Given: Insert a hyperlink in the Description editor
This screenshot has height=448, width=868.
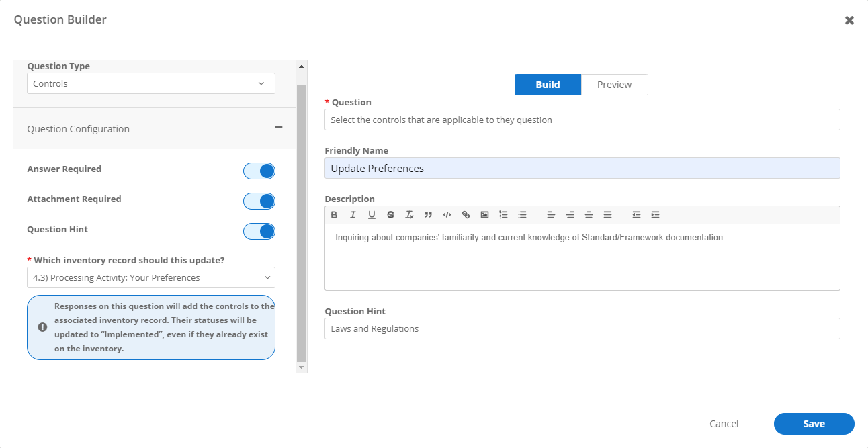Looking at the screenshot, I should 466,214.
